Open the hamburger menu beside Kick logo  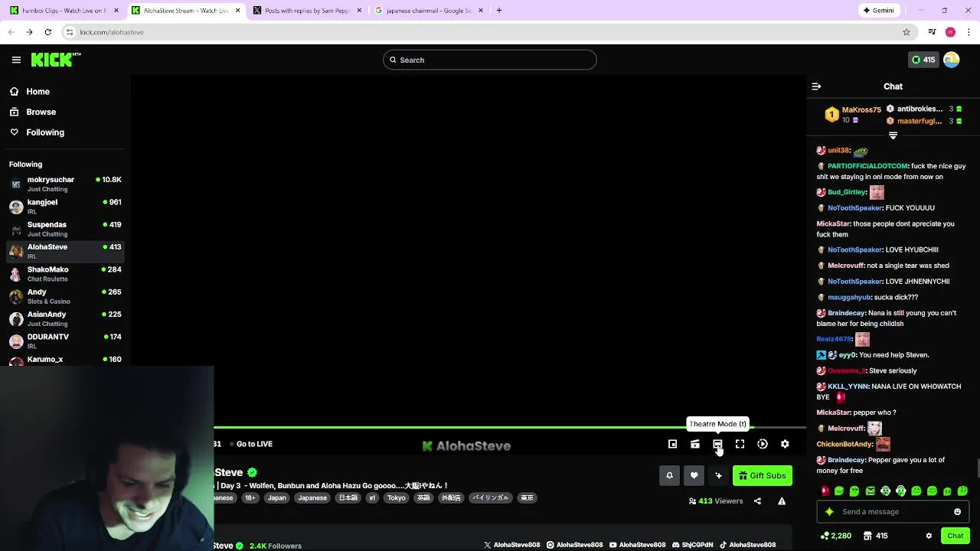point(16,60)
